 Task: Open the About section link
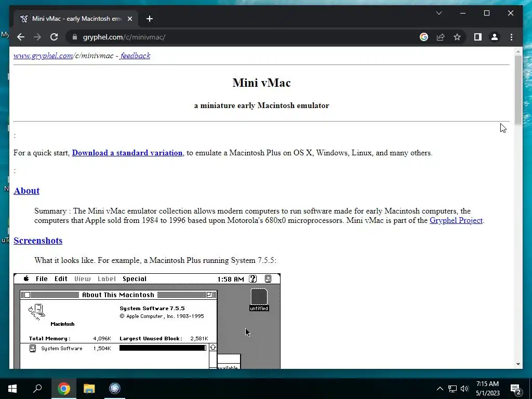(x=26, y=191)
